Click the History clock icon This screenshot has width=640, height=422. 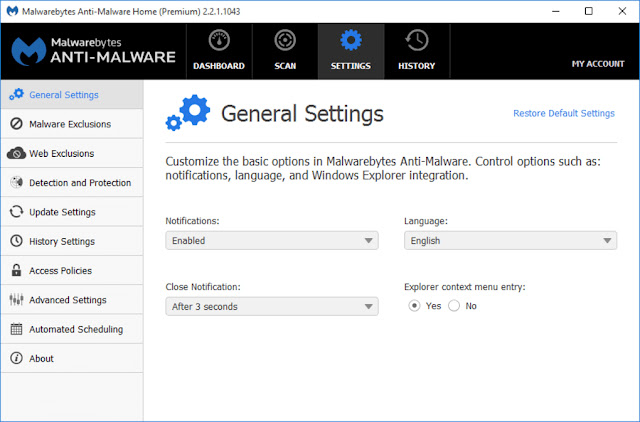[417, 40]
